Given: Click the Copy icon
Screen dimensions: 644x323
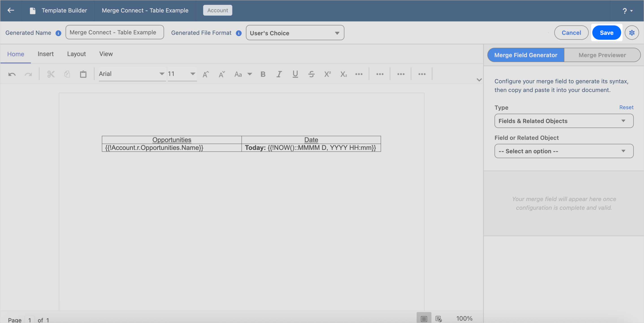Looking at the screenshot, I should click(67, 74).
